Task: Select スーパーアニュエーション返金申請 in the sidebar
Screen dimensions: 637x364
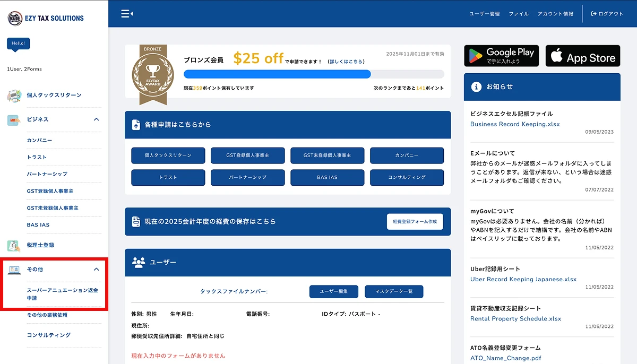Action: point(62,294)
